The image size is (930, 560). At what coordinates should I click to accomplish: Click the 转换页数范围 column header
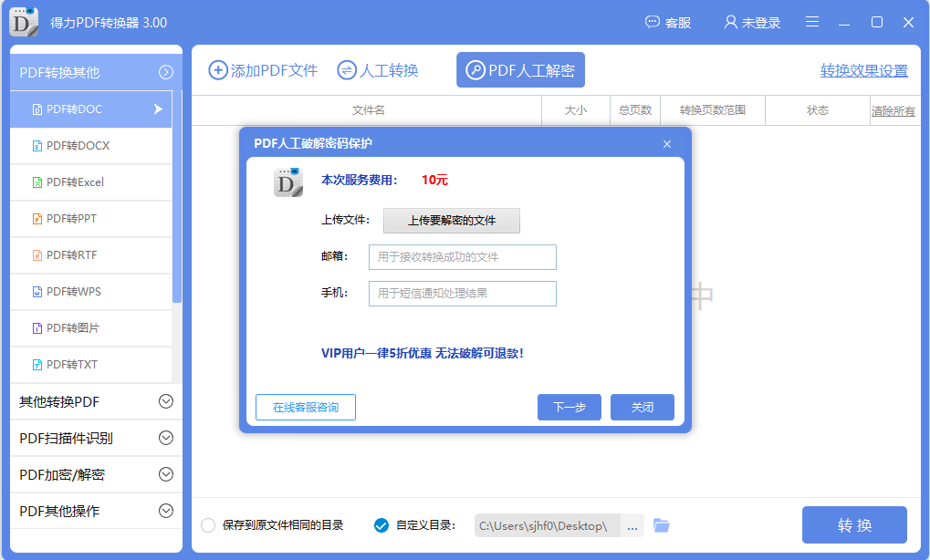712,110
